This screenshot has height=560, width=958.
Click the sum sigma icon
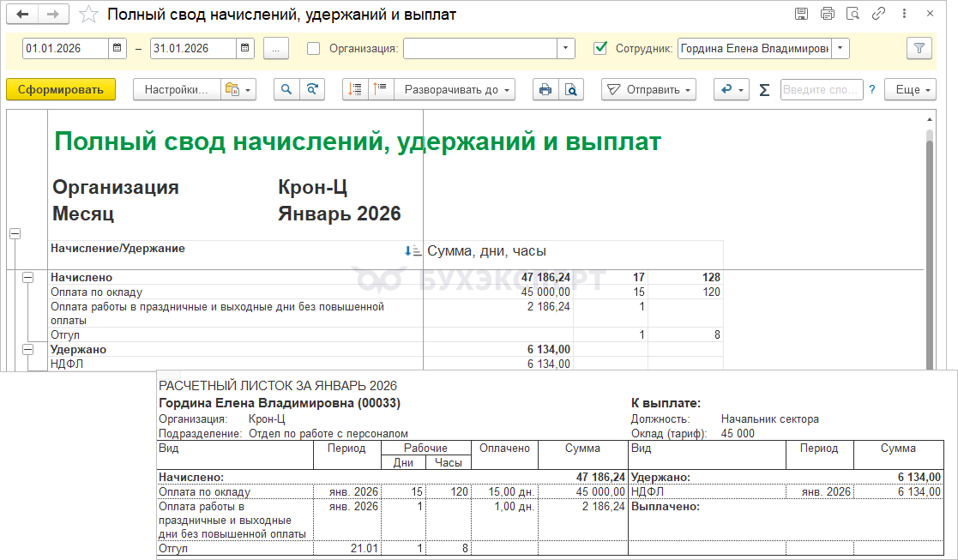tap(764, 89)
